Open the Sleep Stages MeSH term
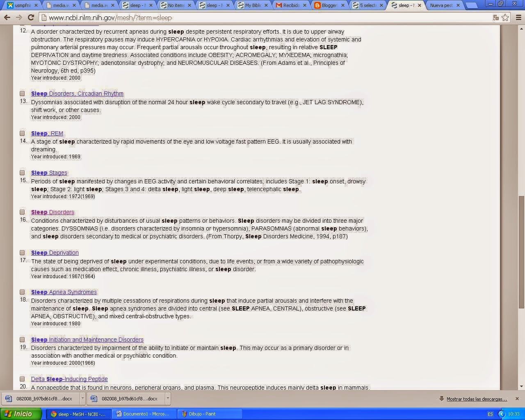This screenshot has height=420, width=525. coord(49,173)
